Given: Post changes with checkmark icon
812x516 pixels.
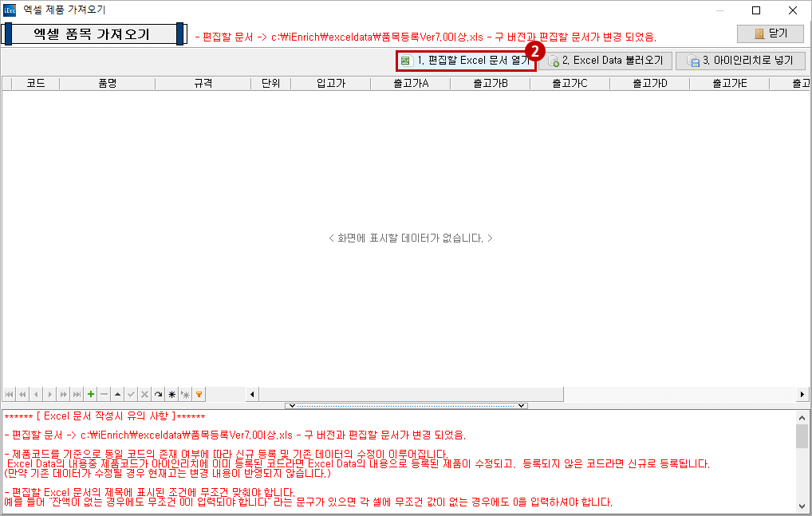Looking at the screenshot, I should pyautogui.click(x=131, y=394).
